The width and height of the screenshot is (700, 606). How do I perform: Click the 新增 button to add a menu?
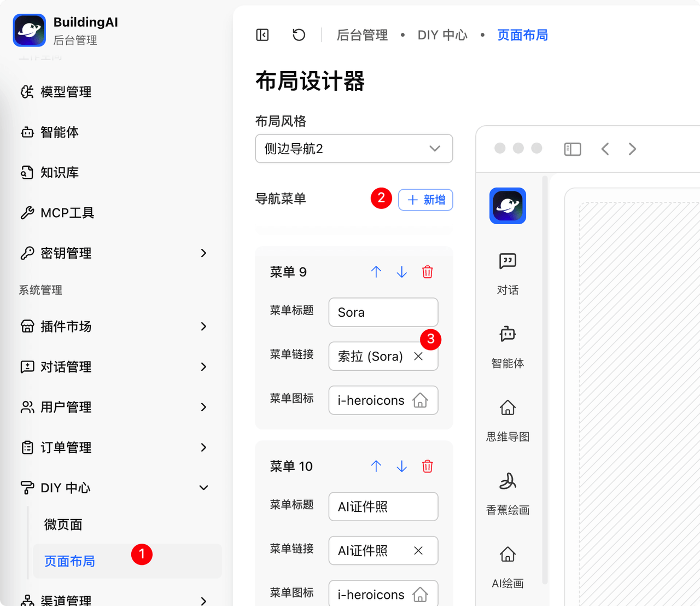pyautogui.click(x=425, y=200)
